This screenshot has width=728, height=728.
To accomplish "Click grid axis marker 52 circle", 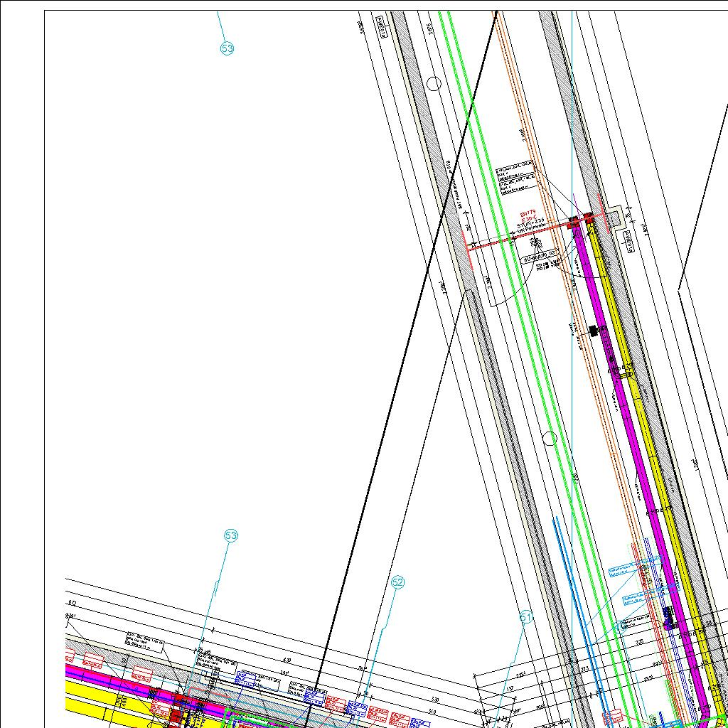I will [398, 583].
